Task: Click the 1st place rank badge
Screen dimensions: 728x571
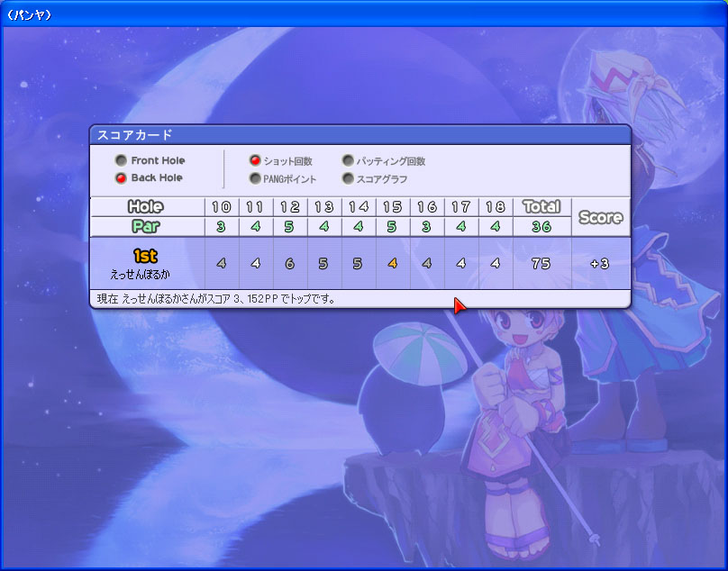Action: [x=146, y=256]
